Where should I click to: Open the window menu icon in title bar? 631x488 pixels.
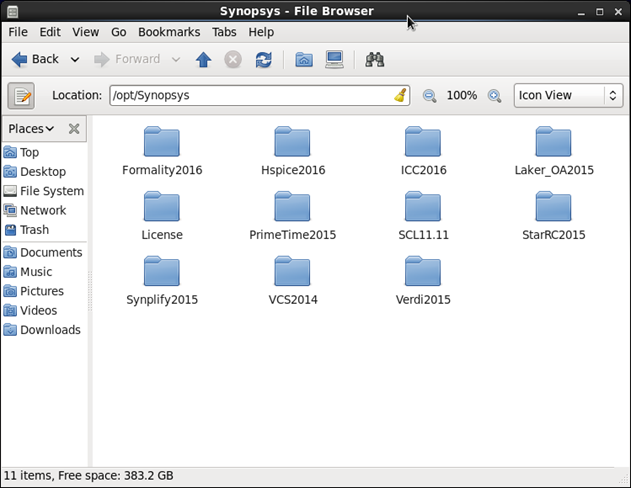point(12,12)
